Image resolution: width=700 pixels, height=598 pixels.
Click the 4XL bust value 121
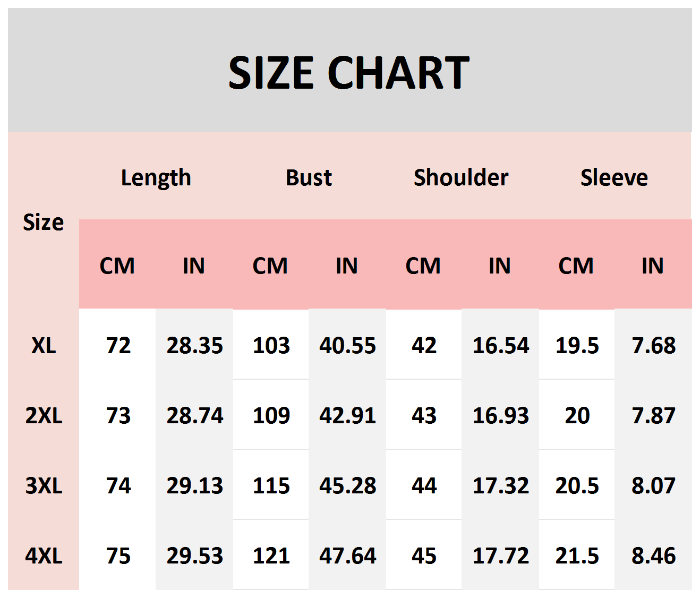point(271,556)
